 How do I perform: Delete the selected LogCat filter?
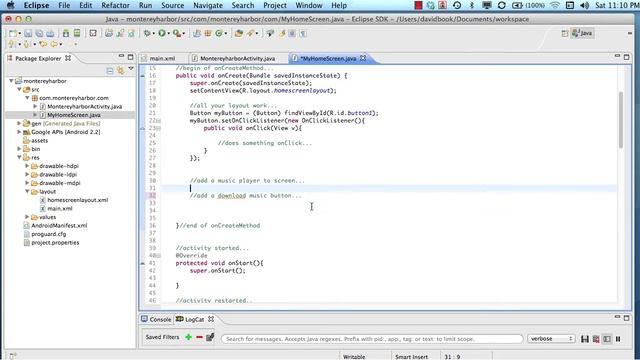199,337
